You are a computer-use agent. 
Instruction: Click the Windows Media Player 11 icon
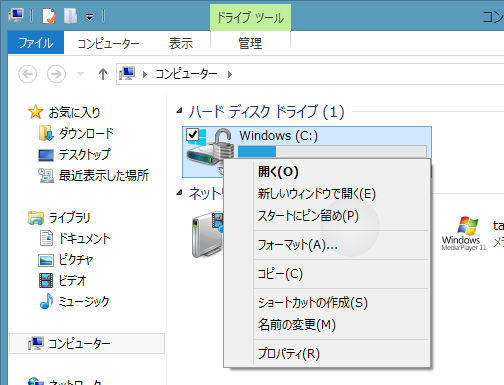pos(464,233)
